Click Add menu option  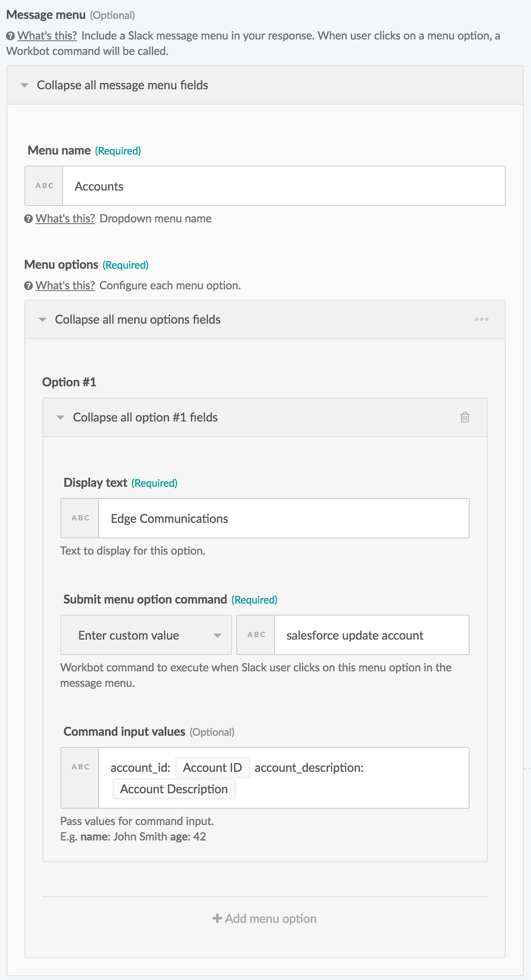coord(271,919)
